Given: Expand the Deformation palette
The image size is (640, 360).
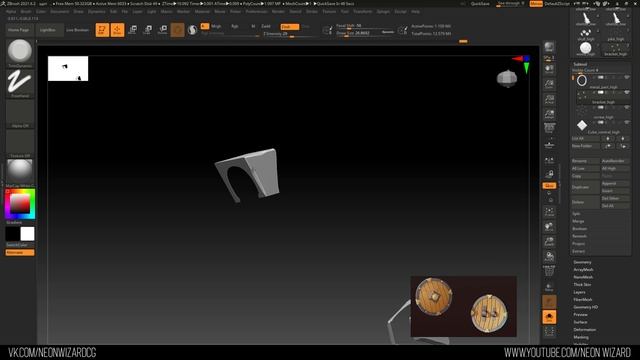Looking at the screenshot, I should coord(585,329).
